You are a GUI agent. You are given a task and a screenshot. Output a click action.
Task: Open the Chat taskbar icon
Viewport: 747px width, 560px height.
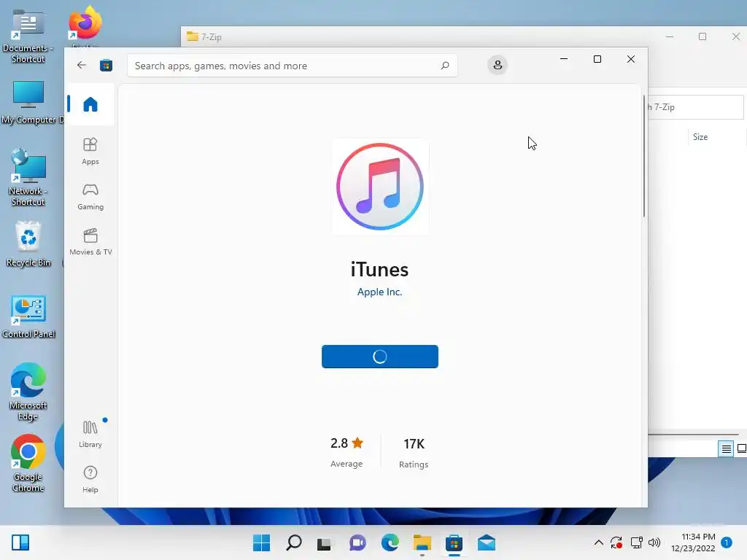357,542
